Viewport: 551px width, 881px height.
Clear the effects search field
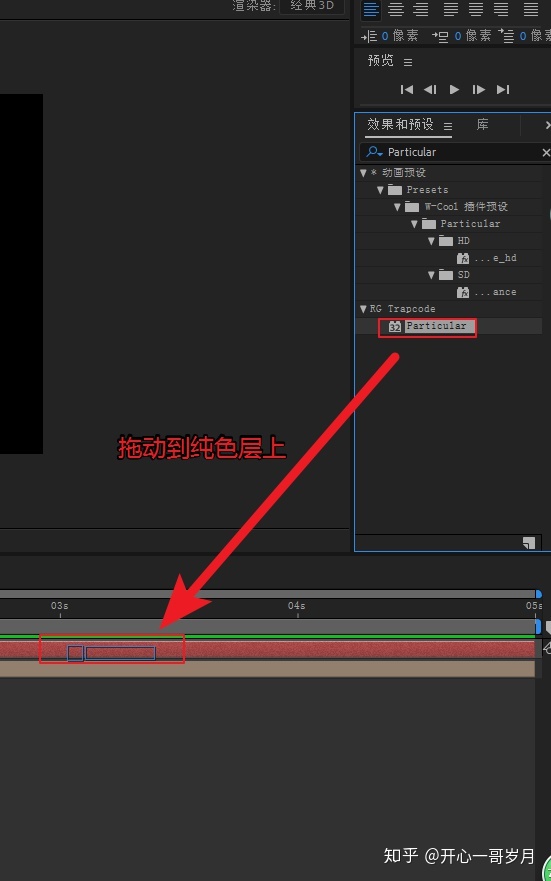(x=545, y=152)
